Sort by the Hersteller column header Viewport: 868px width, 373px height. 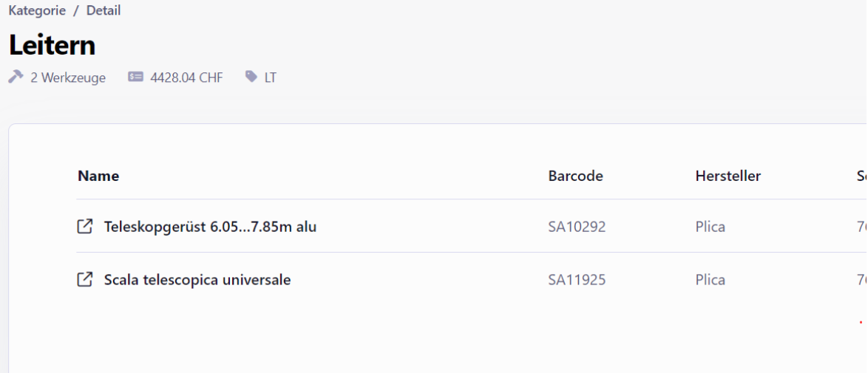tap(728, 176)
